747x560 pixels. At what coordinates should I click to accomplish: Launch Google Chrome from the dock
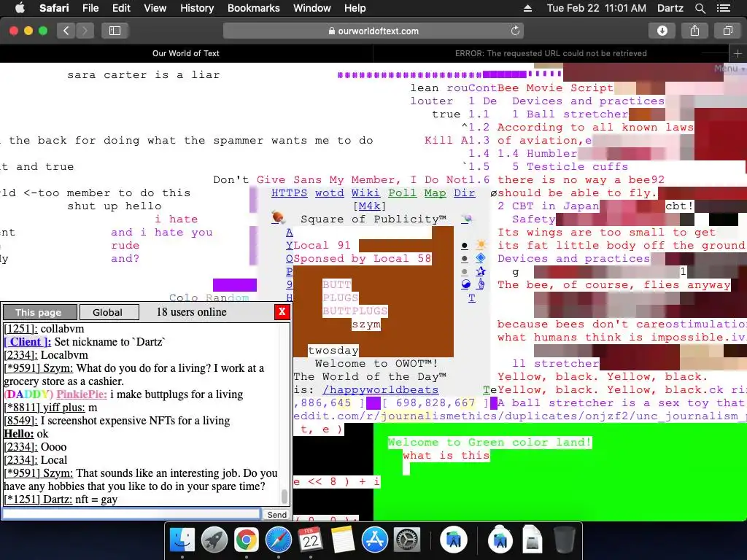pyautogui.click(x=247, y=540)
